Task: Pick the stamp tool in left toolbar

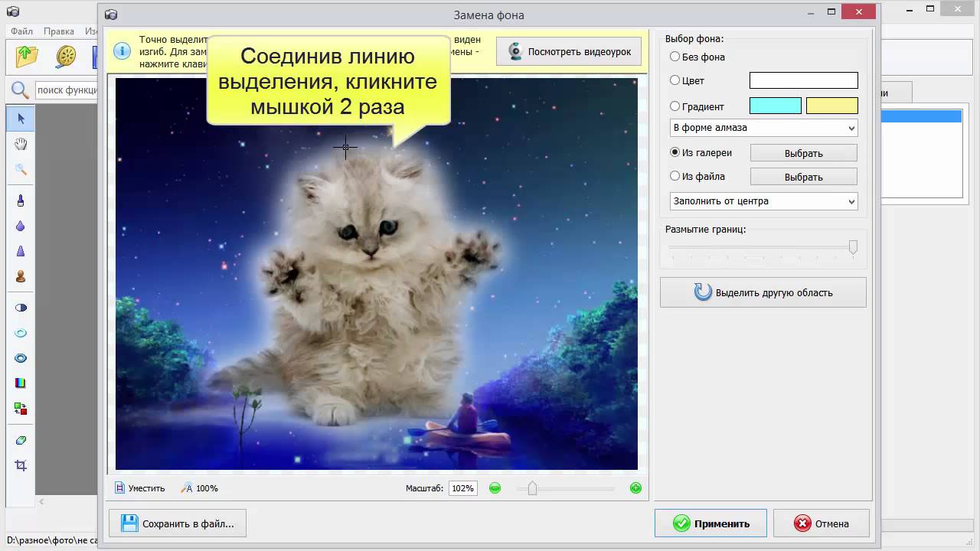Action: [21, 277]
